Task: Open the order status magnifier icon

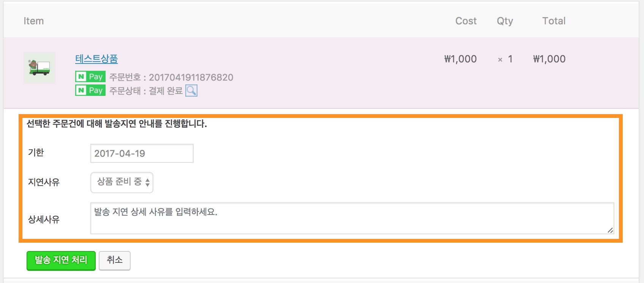Action: pyautogui.click(x=191, y=91)
